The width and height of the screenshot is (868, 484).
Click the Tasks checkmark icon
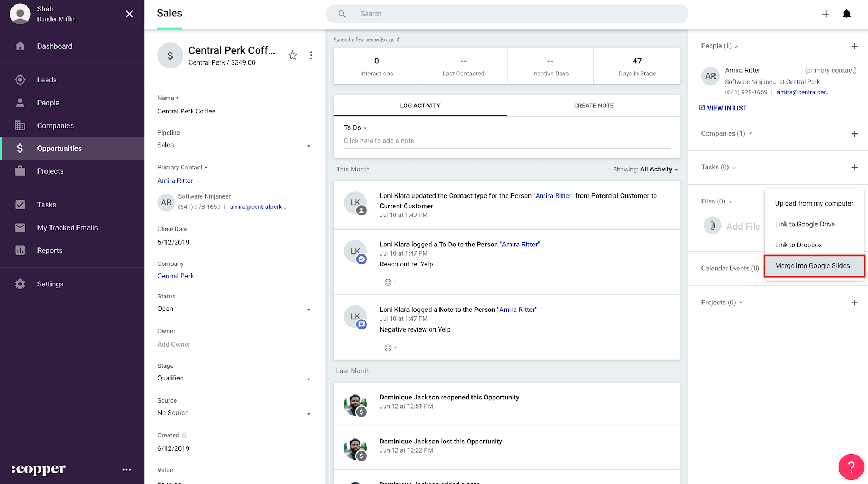point(20,205)
